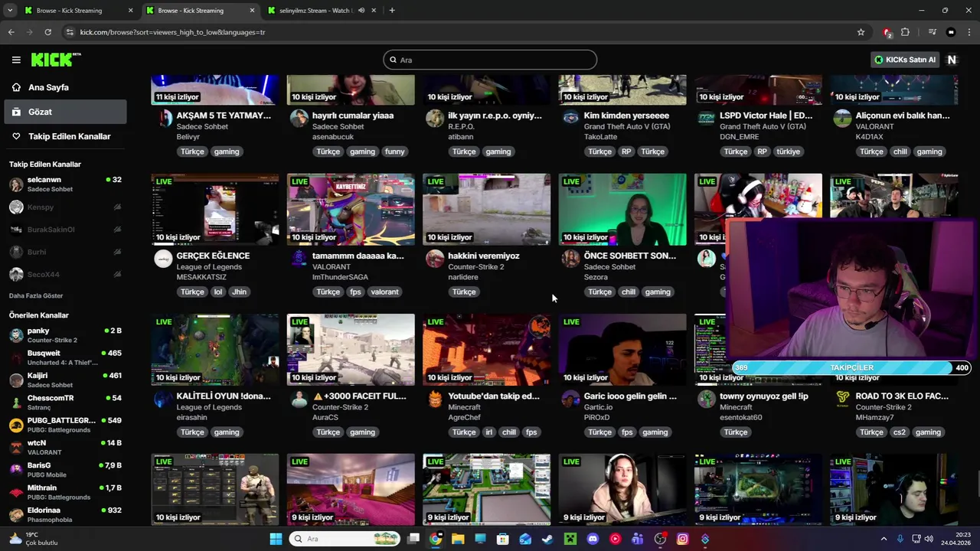The image size is (980, 551).
Task: Close the selinyilmz Stream tab
Action: click(x=374, y=11)
